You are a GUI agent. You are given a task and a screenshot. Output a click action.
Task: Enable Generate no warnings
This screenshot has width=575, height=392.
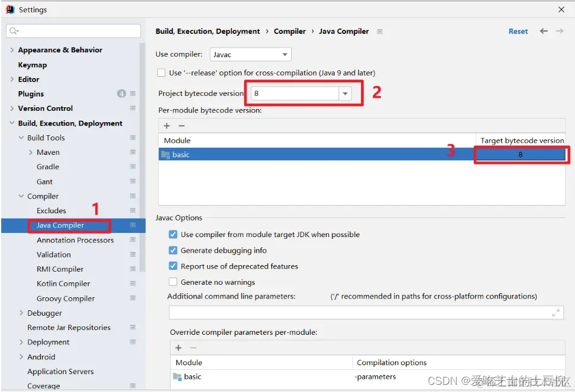coord(173,282)
